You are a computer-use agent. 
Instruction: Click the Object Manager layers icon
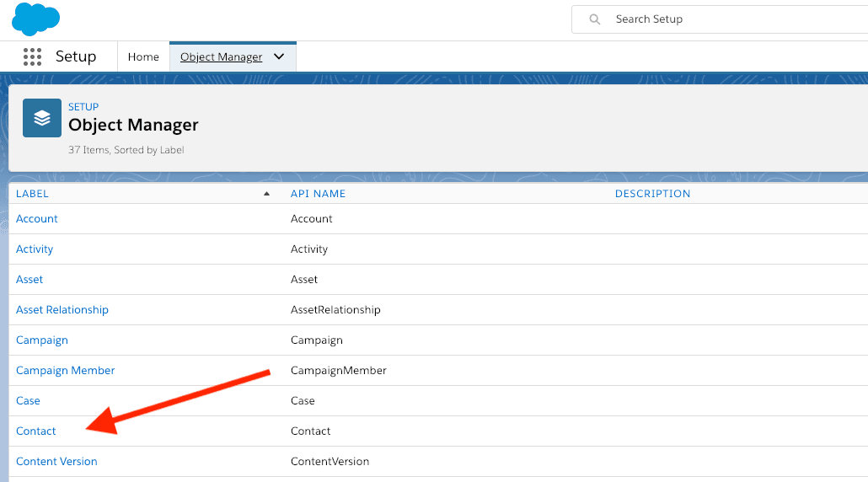point(42,118)
